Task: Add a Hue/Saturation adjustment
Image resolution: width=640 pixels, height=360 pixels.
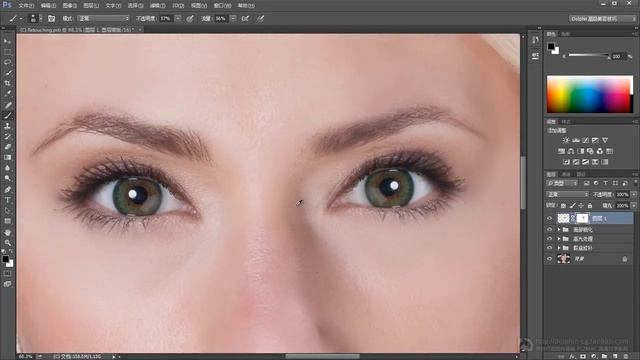Action: (x=562, y=151)
